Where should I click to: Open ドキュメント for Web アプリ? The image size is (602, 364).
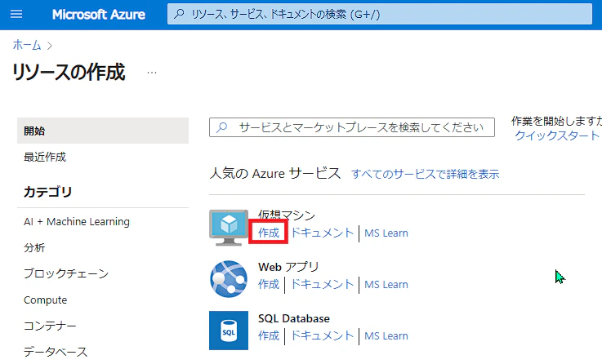(322, 284)
